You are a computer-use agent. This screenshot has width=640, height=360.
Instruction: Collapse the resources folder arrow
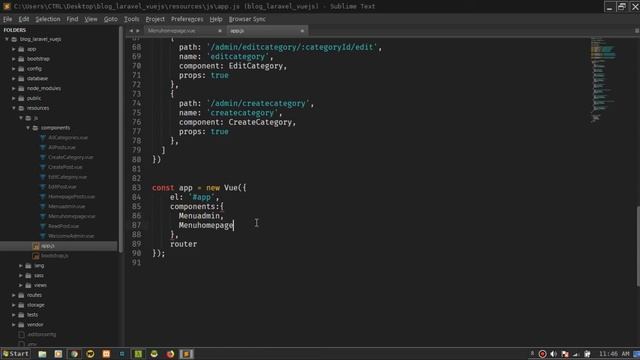pyautogui.click(x=13, y=108)
